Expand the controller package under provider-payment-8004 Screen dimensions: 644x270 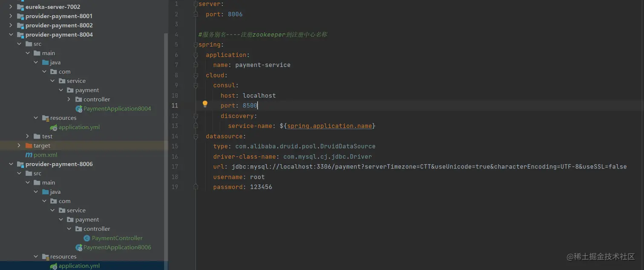69,99
